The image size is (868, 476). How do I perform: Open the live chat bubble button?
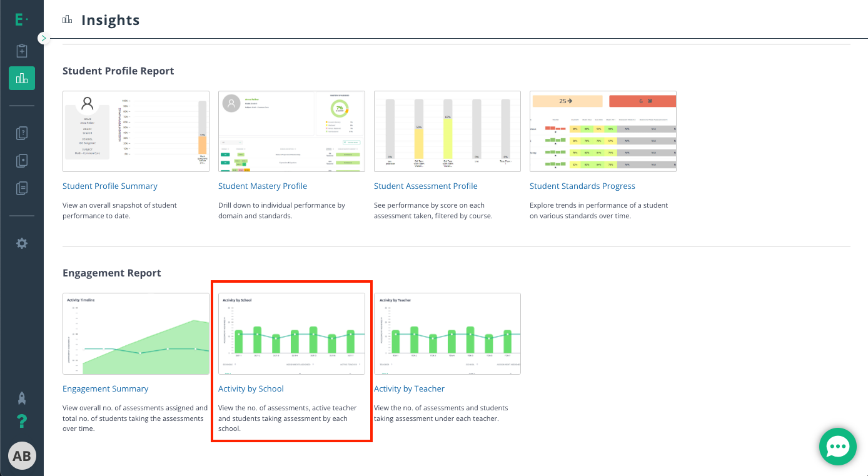(x=837, y=447)
